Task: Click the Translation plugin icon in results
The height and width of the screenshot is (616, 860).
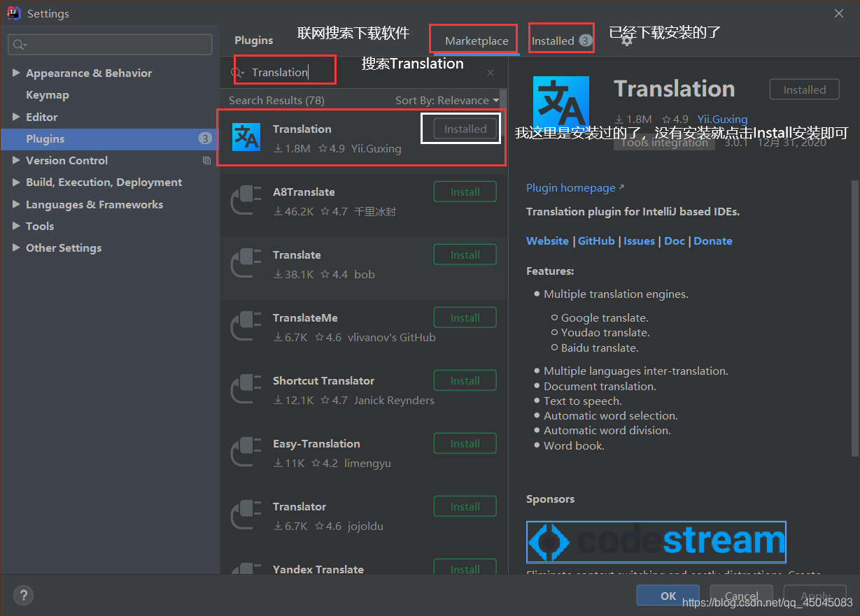Action: pyautogui.click(x=246, y=137)
